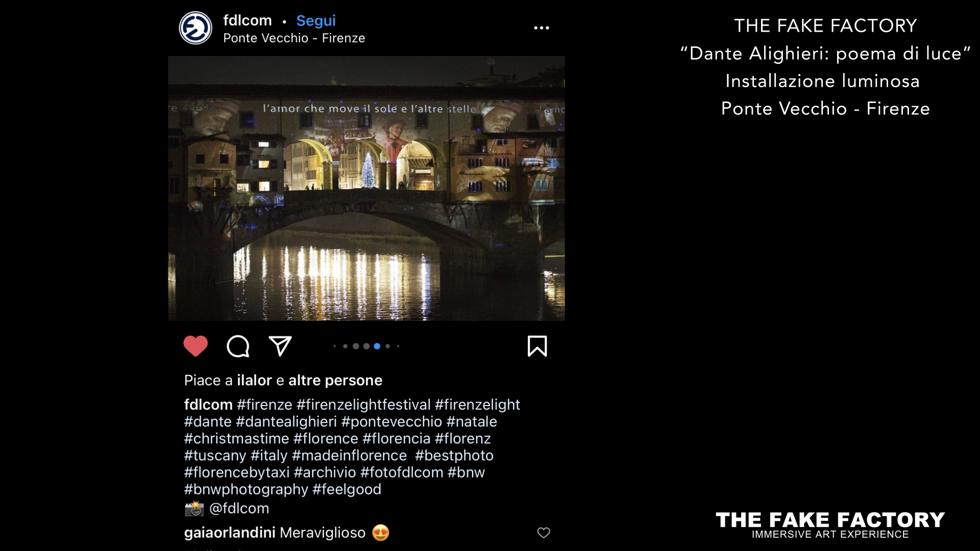
Task: Open ilalor's profile from likes line
Action: click(x=254, y=381)
